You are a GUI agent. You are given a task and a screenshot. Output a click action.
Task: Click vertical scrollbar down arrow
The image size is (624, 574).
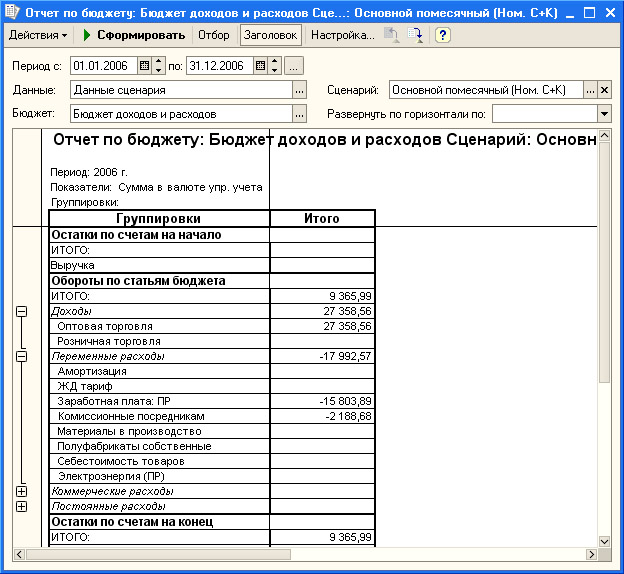[604, 541]
